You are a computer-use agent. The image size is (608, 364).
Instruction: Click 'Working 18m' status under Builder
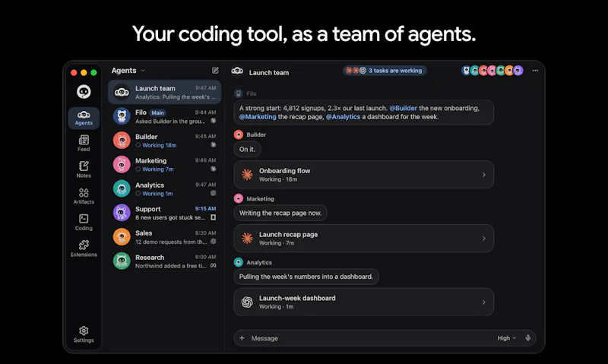156,145
